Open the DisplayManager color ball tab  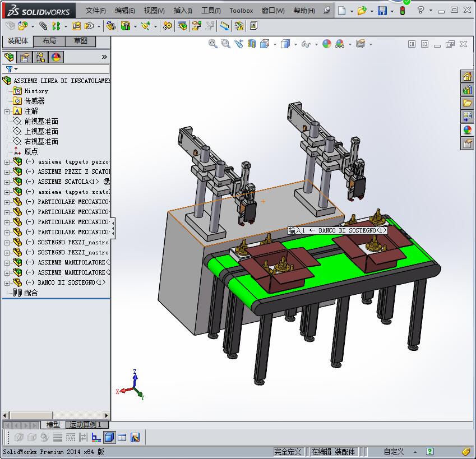point(56,57)
